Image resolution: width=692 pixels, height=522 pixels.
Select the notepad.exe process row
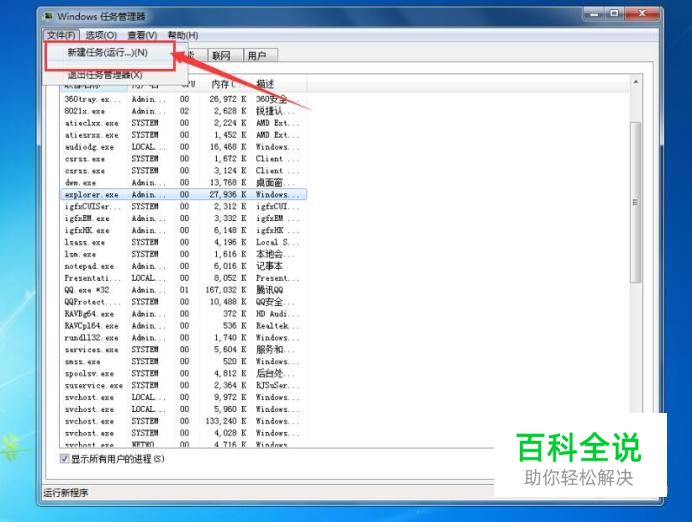(183, 266)
